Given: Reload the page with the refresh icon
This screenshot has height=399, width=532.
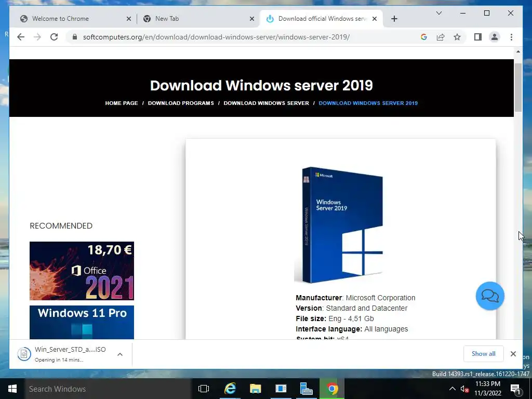Looking at the screenshot, I should [54, 37].
